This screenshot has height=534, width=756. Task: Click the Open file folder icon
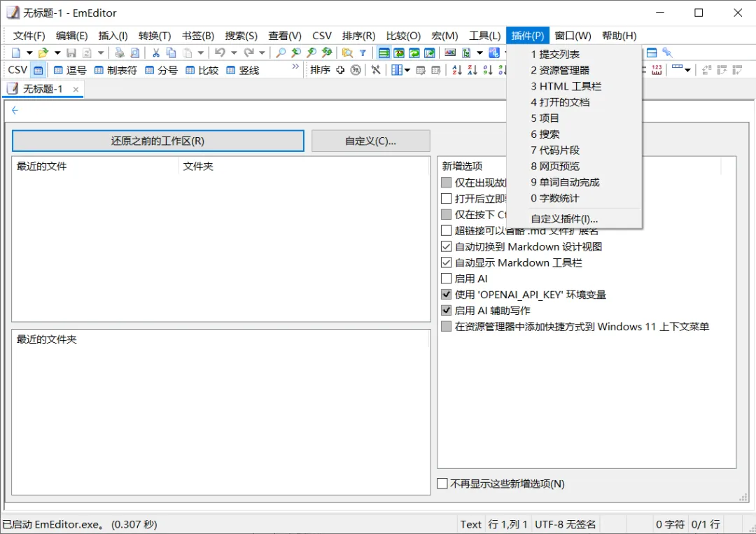tap(43, 52)
